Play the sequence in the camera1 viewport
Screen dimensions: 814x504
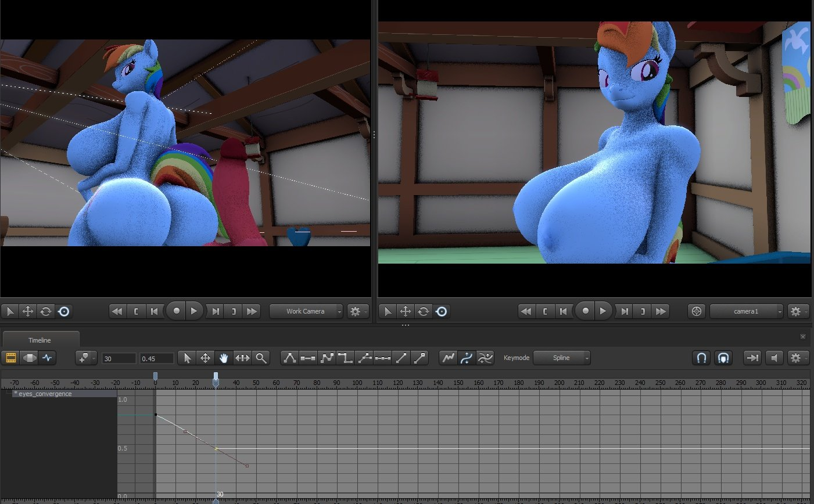(x=604, y=311)
